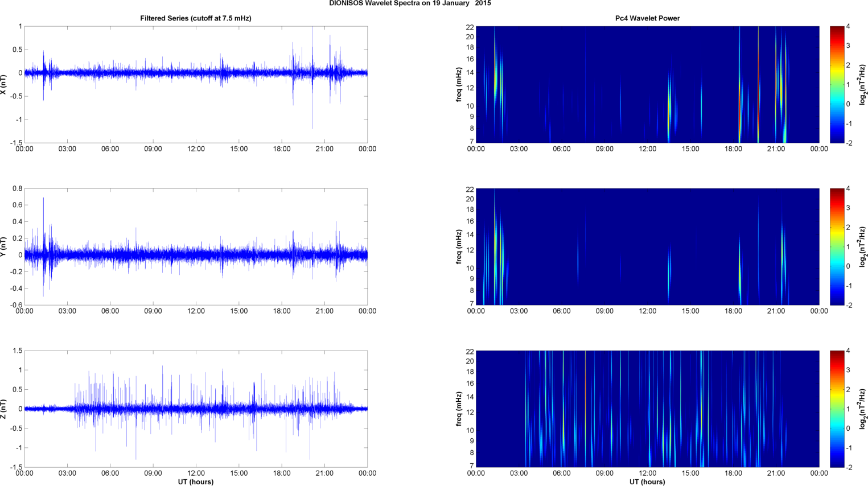Click the log2(nT²/Hz) label of bottom colorbar
Viewport: 868px width, 486px height.
[863, 409]
